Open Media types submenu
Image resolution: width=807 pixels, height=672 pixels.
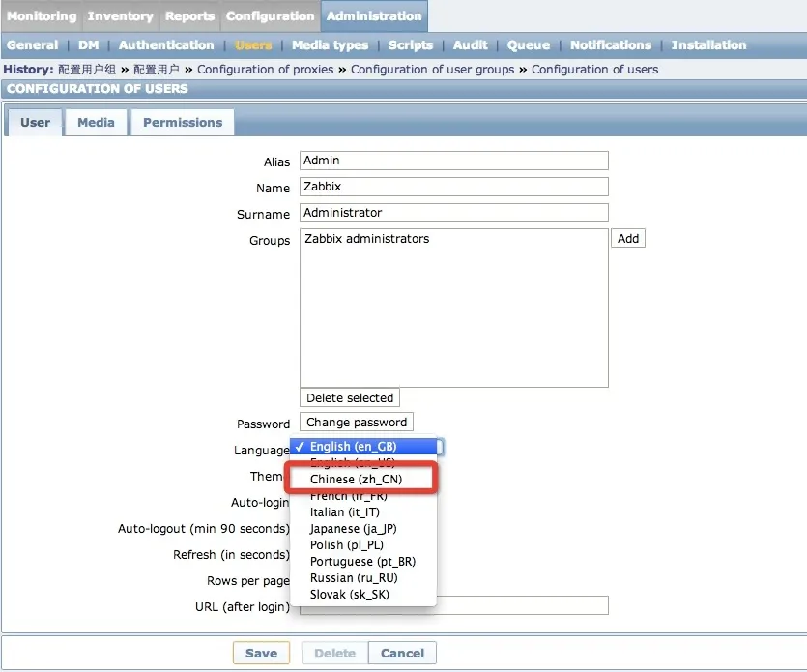click(x=330, y=45)
